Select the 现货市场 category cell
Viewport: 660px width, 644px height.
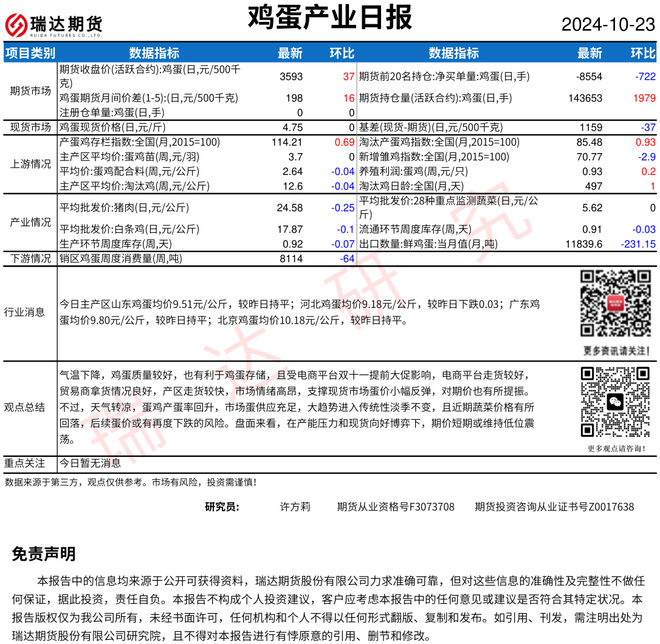30,128
